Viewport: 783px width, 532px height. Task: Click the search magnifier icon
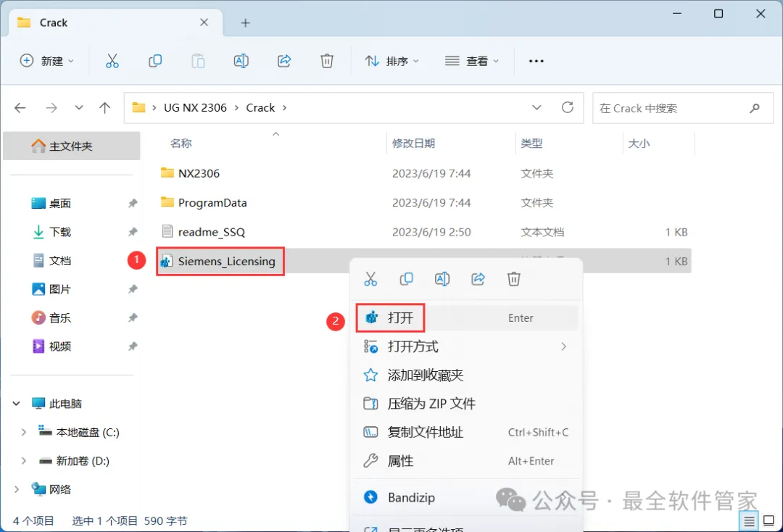755,108
